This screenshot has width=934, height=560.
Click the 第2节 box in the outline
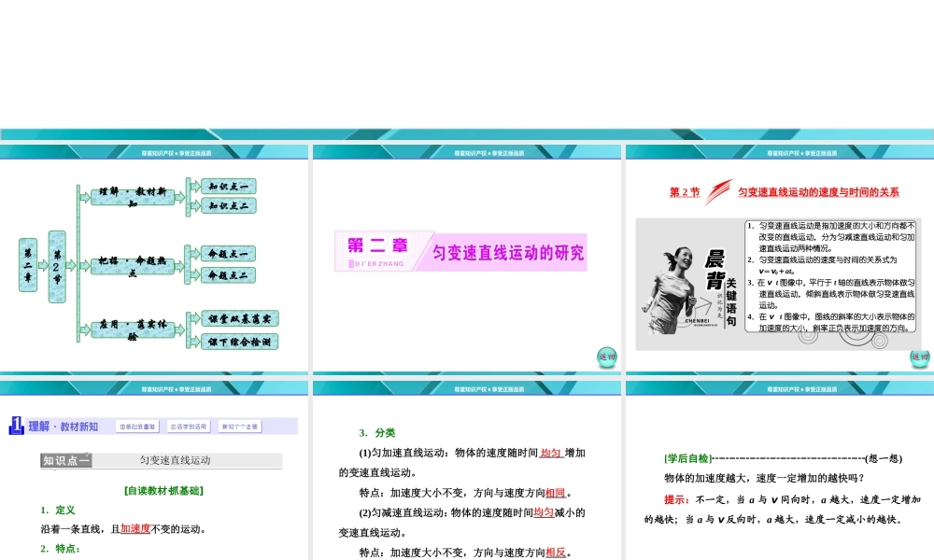[x=57, y=267]
